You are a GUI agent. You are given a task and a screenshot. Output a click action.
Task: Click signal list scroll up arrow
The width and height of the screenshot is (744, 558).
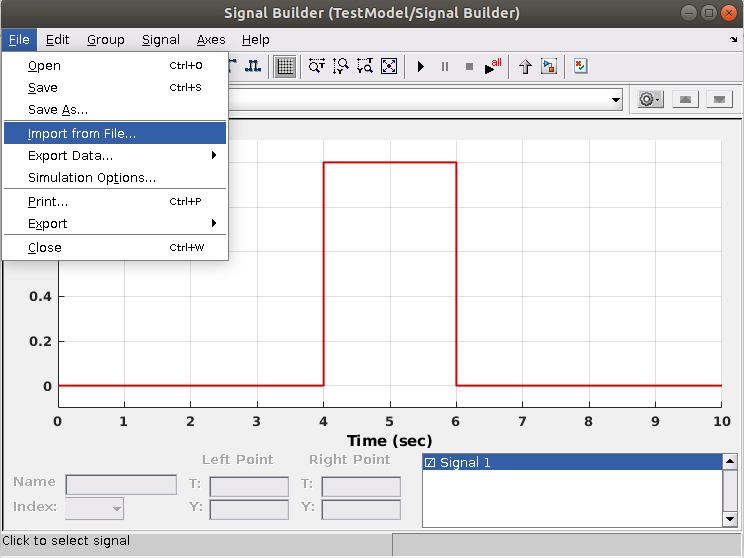click(x=730, y=461)
